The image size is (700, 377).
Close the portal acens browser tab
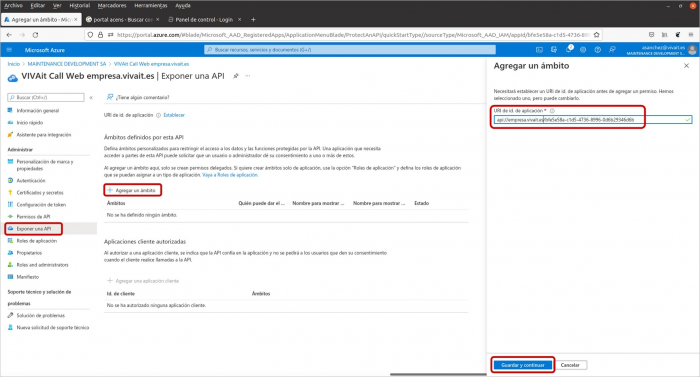pos(158,20)
